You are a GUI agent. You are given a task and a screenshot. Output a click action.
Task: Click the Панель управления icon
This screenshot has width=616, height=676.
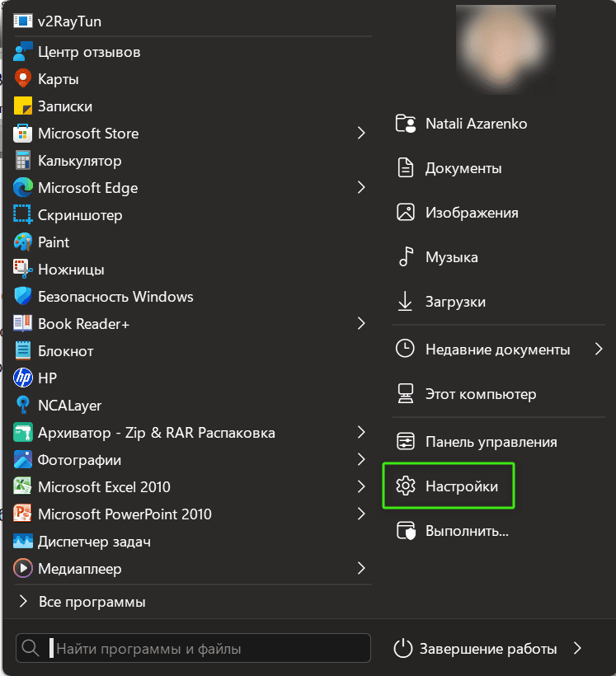click(x=406, y=442)
